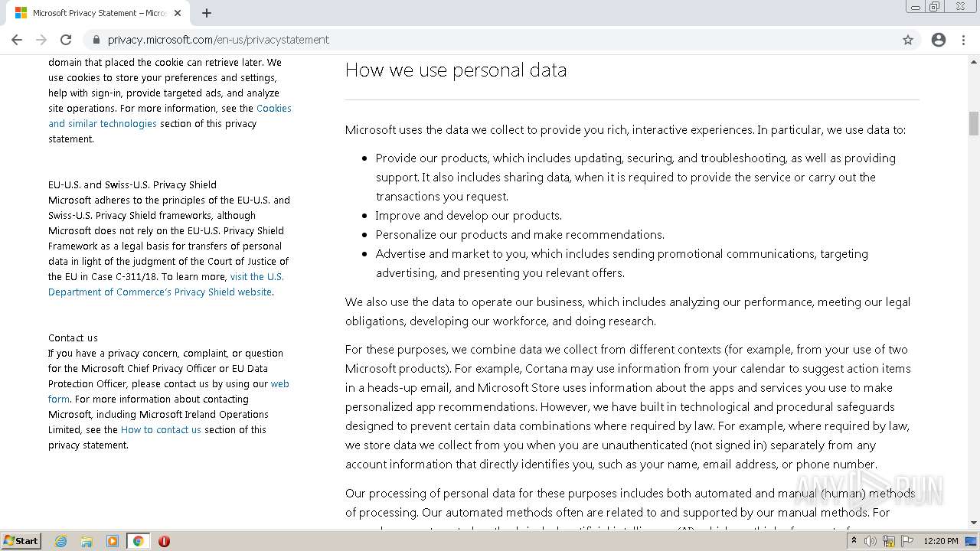Screen dimensions: 980x551
Task: Open the volume icon in system tray
Action: click(x=870, y=541)
